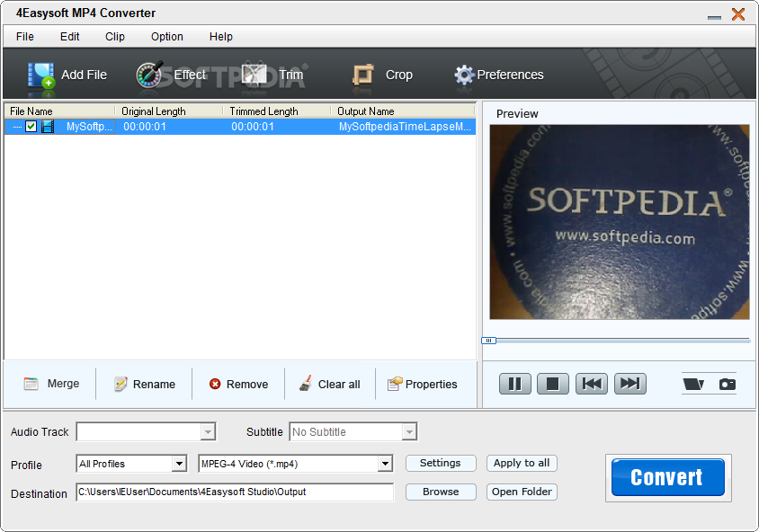This screenshot has width=759, height=532.
Task: Skip to previous in preview
Action: (x=592, y=384)
